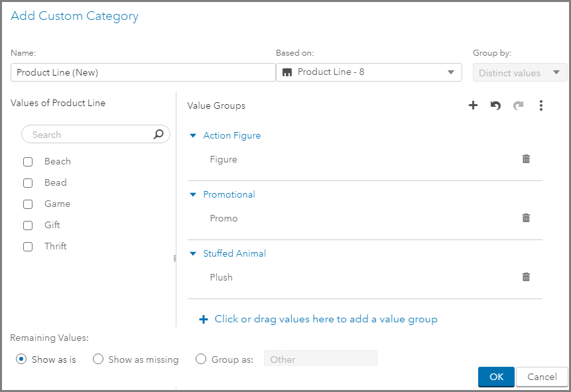Open the vertical three-dot options menu
Screen dimensions: 571x392
point(541,105)
